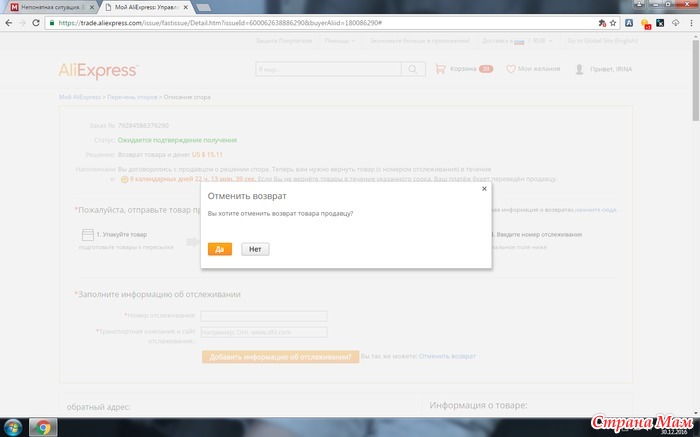Click the AliExpress search field
Screen dimensions: 700x437
[x=328, y=69]
